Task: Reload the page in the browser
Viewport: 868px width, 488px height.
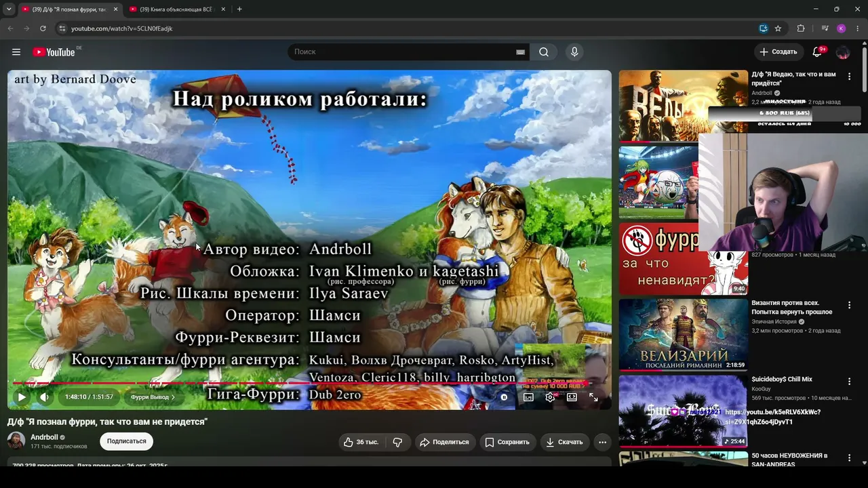Action: point(43,28)
